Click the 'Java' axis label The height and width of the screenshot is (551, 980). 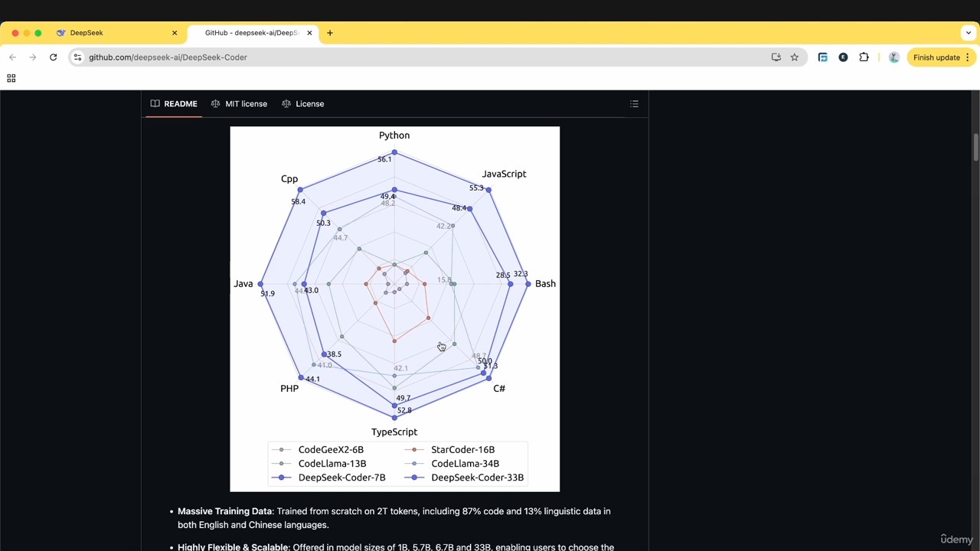(243, 284)
